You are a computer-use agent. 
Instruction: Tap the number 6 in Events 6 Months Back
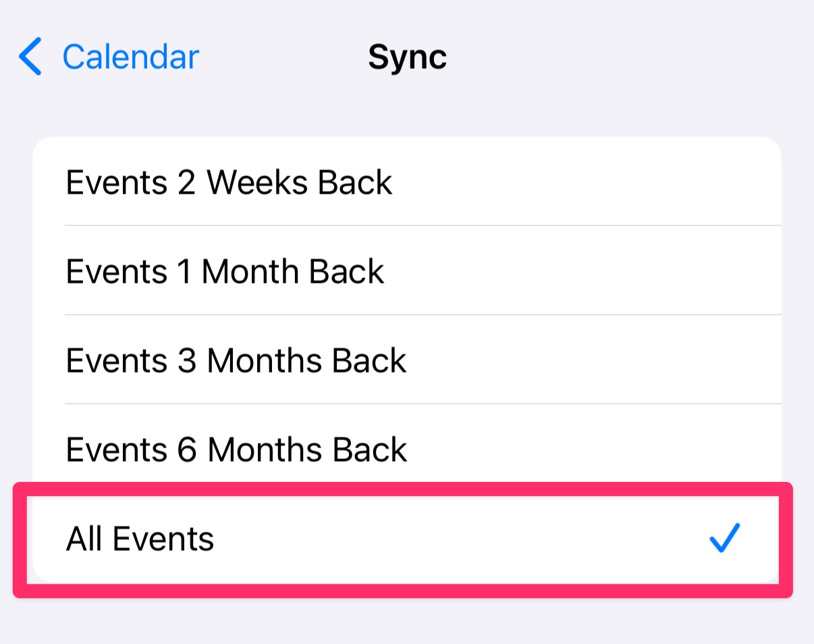click(186, 450)
